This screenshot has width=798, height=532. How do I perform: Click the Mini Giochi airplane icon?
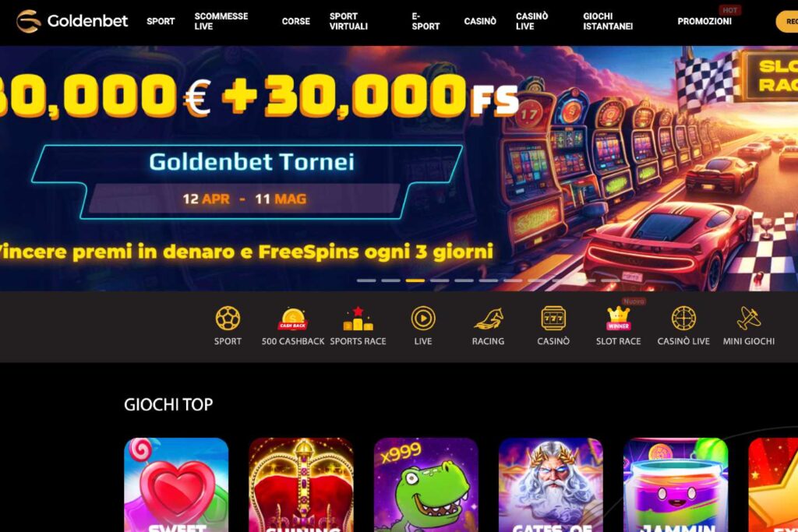[749, 319]
